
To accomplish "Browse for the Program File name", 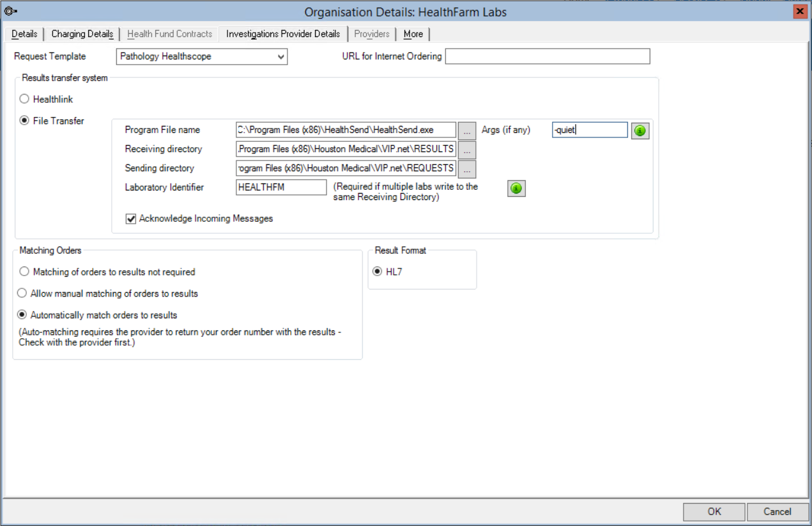I will (x=467, y=130).
